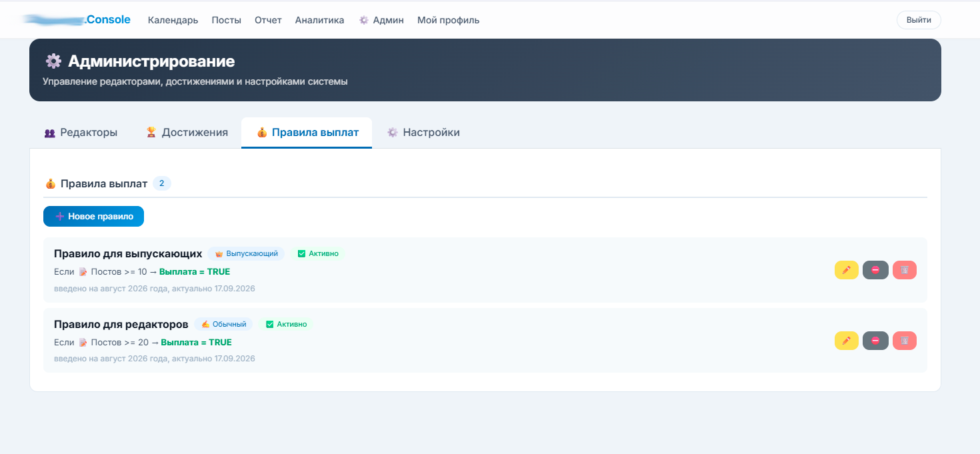Delete "Правило для редакторов" via the trash icon
980x454 pixels.
pyautogui.click(x=905, y=341)
